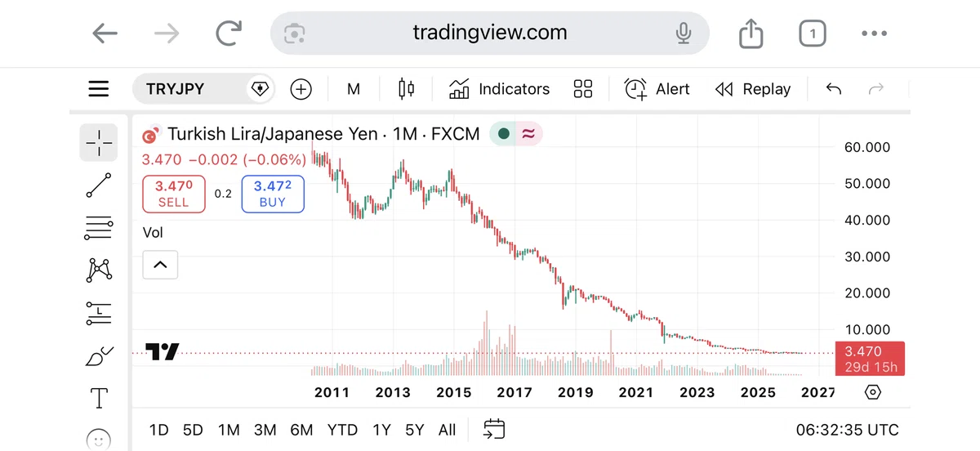Collapse the indicator legend with chevron
Image resolution: width=980 pixels, height=451 pixels.
[x=160, y=264]
